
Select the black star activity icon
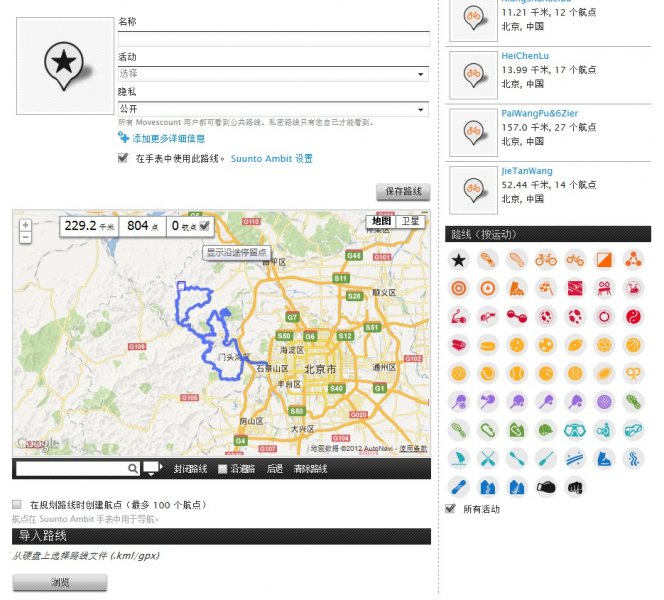tap(458, 260)
